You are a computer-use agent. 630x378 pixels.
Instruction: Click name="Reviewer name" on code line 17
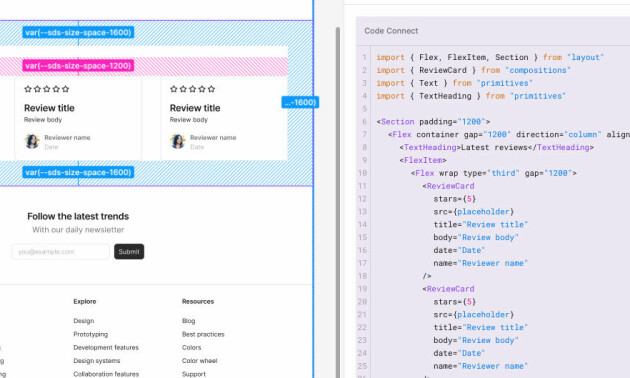point(481,263)
